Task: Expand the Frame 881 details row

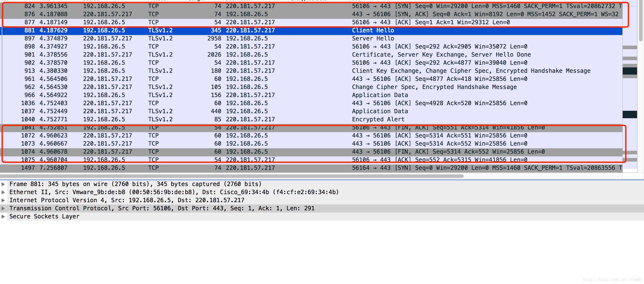Action: (x=3, y=184)
